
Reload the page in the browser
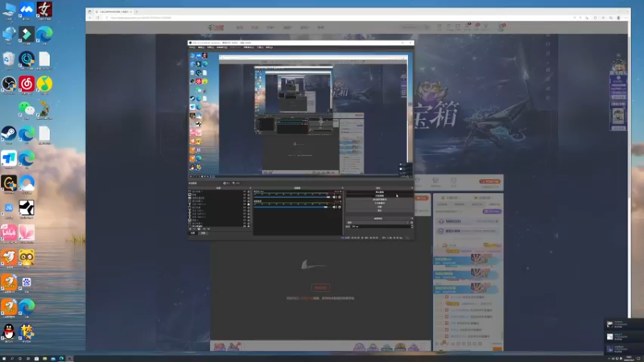[97, 18]
